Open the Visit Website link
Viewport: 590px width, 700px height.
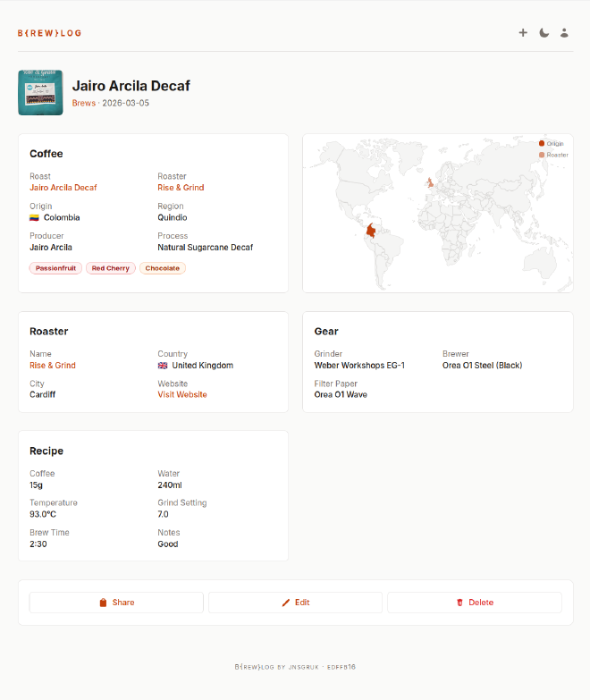[181, 394]
